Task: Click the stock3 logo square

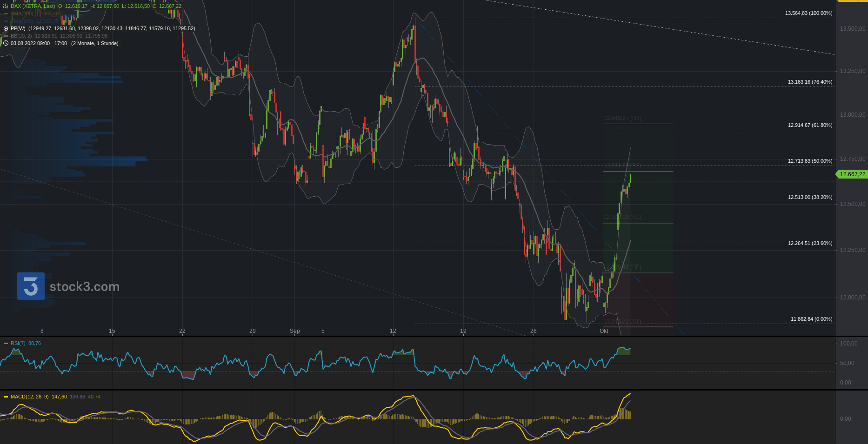Action: click(x=31, y=286)
